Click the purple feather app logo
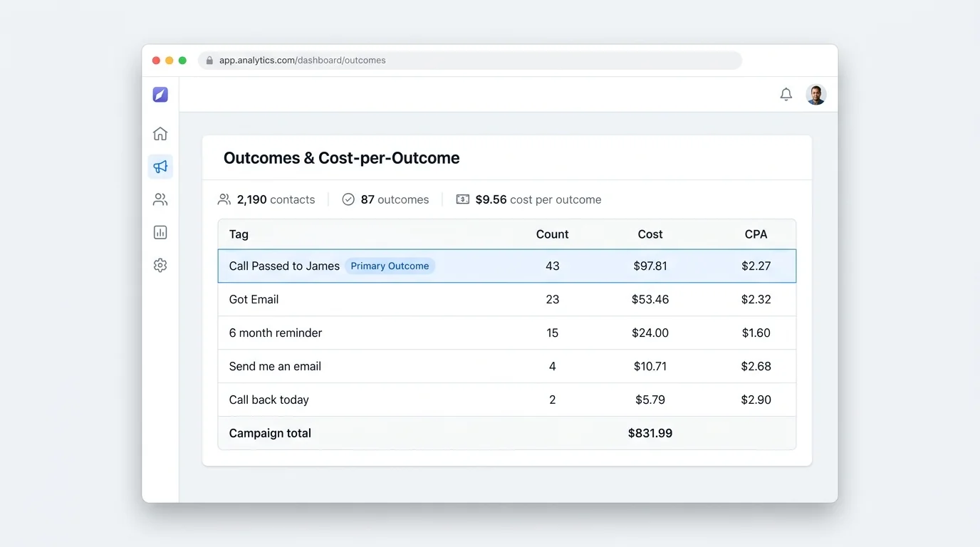This screenshot has width=980, height=547. click(x=160, y=95)
